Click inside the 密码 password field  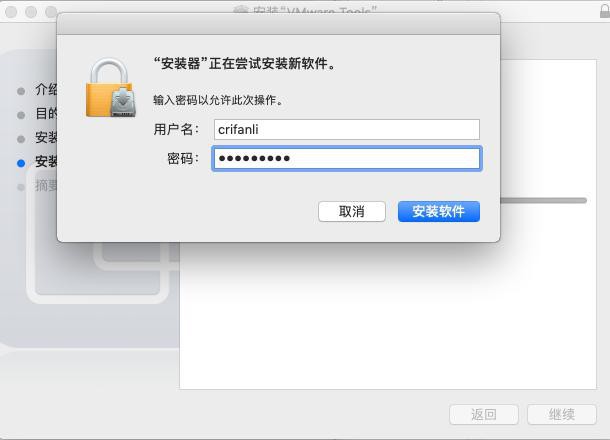347,158
